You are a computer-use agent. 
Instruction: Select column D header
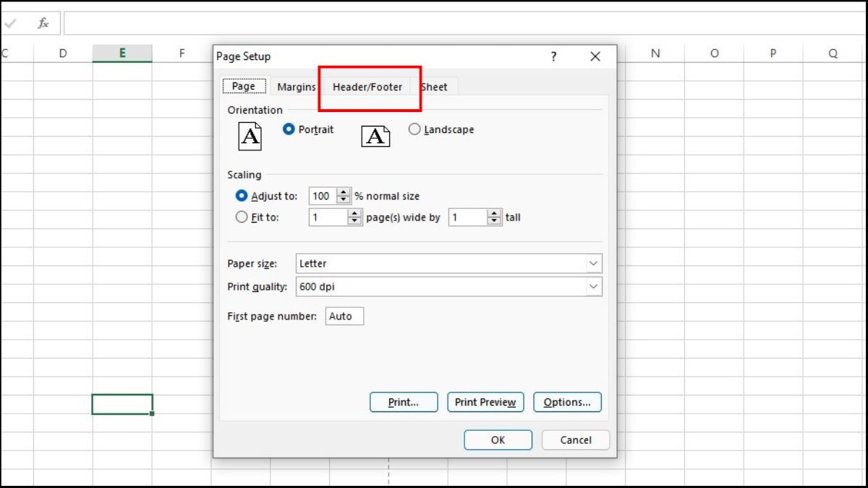[63, 53]
